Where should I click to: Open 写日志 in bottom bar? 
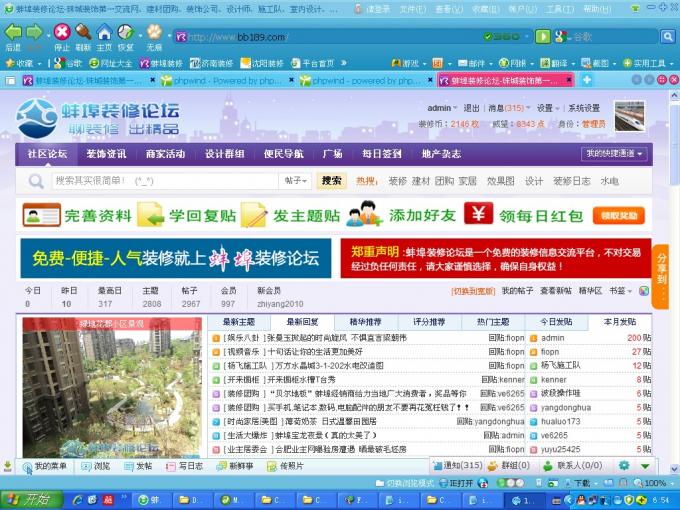tap(184, 466)
